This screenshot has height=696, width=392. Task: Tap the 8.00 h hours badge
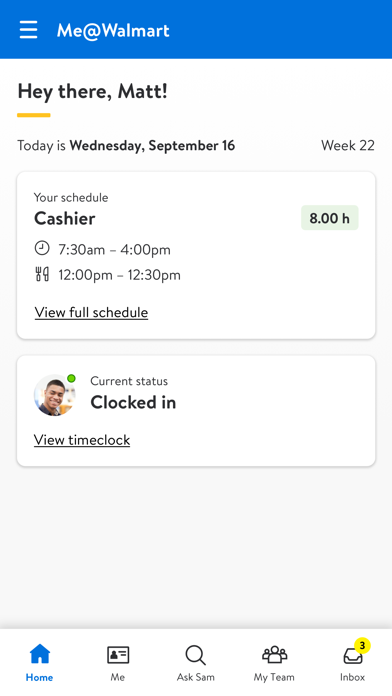point(329,218)
